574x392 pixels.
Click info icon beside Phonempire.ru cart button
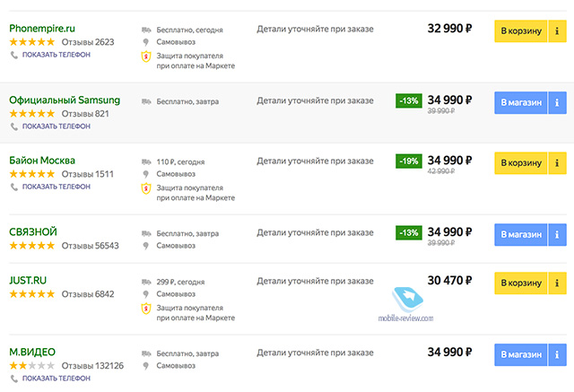coord(557,31)
